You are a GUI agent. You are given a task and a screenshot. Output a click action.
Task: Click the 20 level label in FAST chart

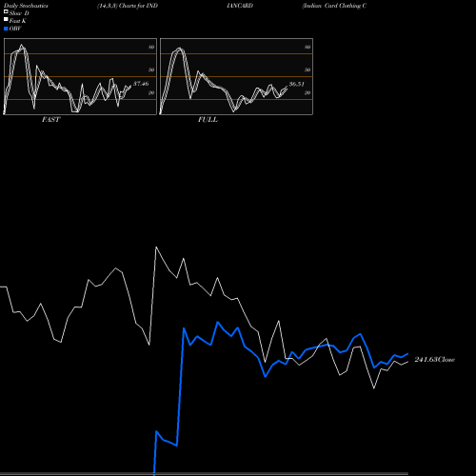click(x=151, y=92)
